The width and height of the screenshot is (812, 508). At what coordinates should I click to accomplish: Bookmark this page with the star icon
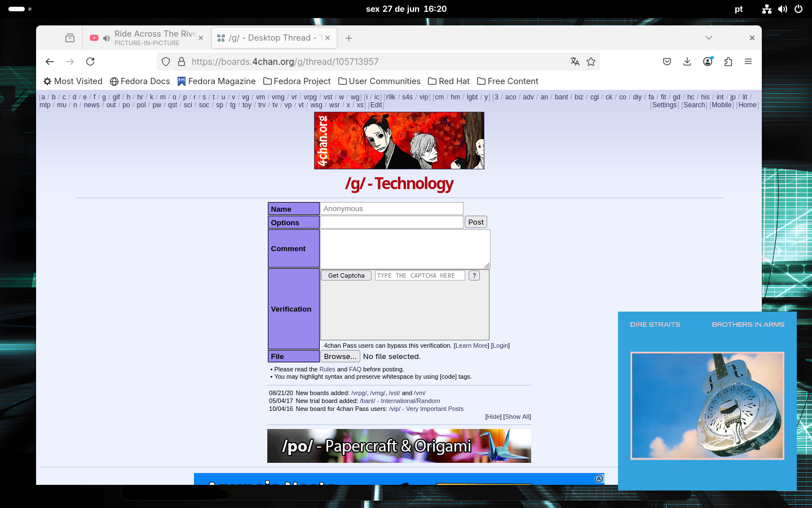(x=591, y=62)
